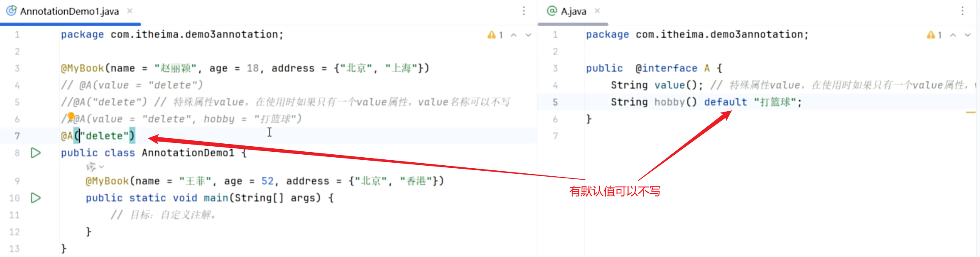Place cursor in "delete" string on line 7

point(104,136)
